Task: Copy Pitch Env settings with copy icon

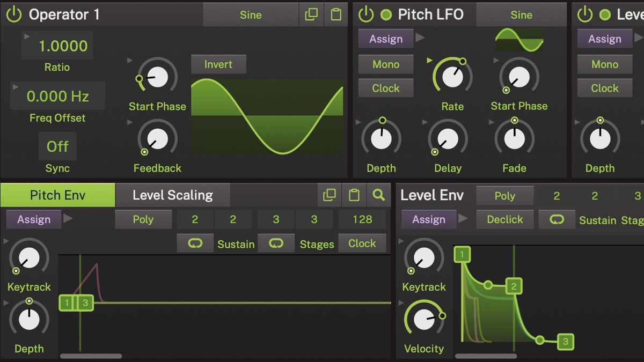Action: (330, 195)
